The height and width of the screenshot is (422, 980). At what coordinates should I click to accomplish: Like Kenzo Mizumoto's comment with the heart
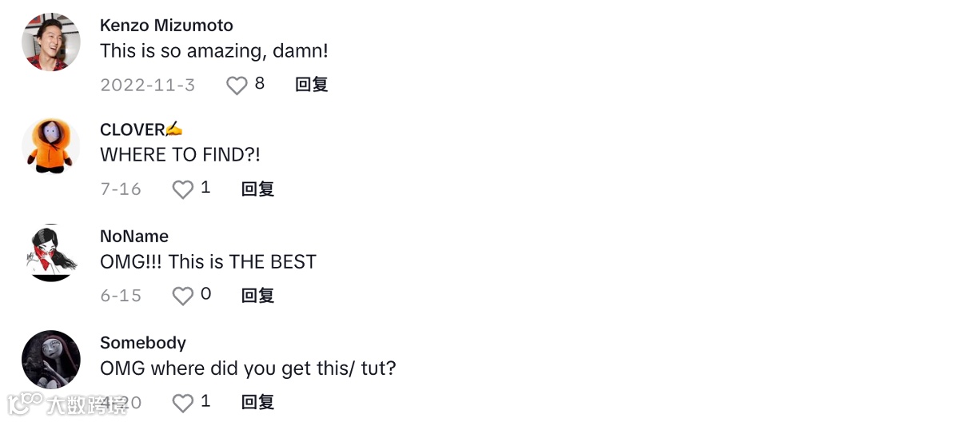pos(237,85)
